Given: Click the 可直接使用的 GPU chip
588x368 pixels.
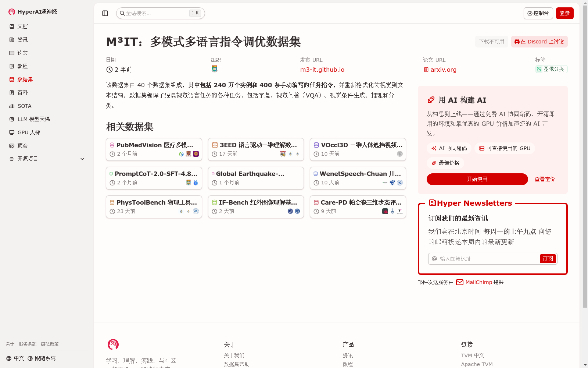Looking at the screenshot, I should point(505,148).
